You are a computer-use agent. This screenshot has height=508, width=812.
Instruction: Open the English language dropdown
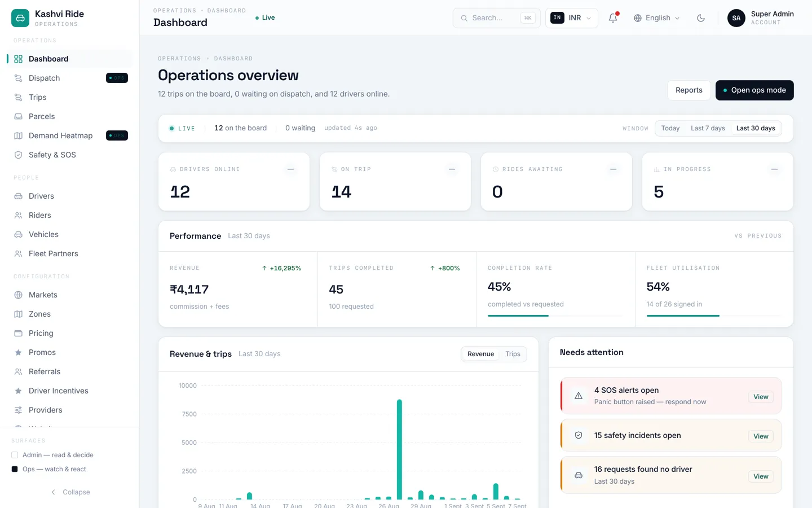tap(656, 18)
